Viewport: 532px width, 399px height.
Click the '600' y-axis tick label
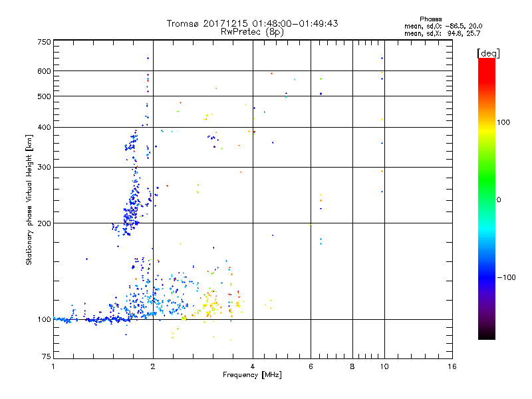coord(44,71)
